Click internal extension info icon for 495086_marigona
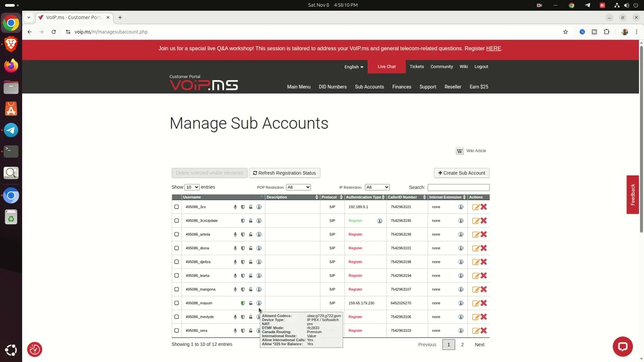The height and width of the screenshot is (362, 644). (x=460, y=289)
